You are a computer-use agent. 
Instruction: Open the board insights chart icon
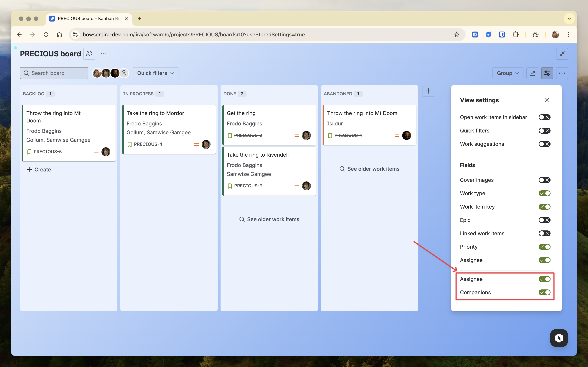point(532,73)
